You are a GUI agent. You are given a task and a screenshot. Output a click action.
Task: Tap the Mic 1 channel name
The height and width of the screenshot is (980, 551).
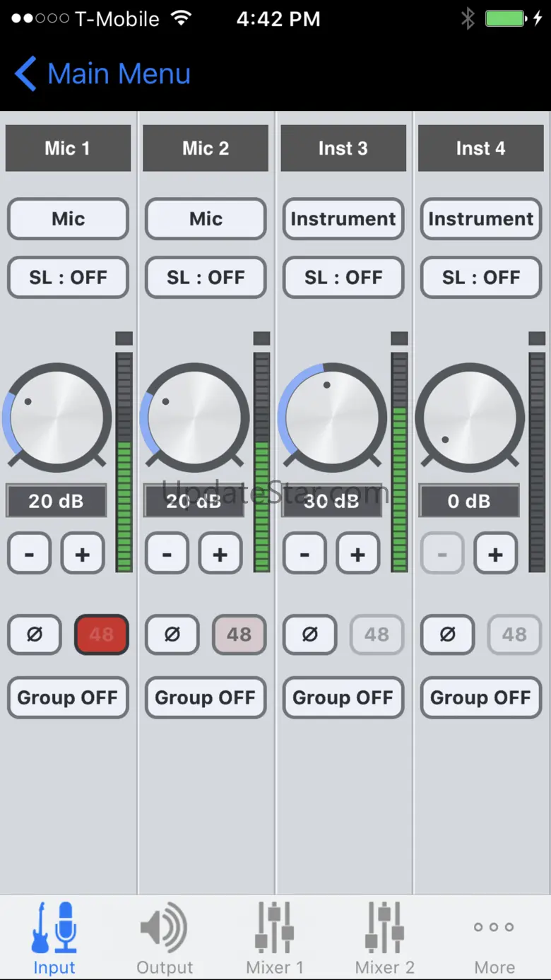click(68, 148)
